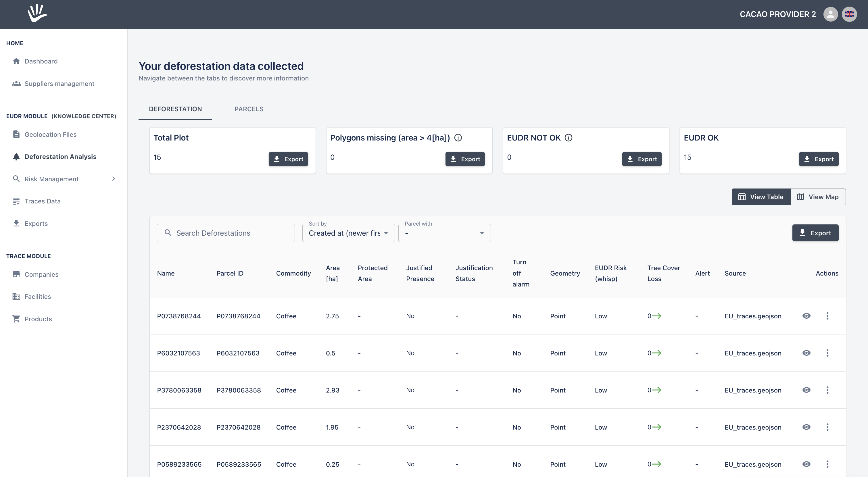Open Traces Data from the sidebar

[42, 201]
